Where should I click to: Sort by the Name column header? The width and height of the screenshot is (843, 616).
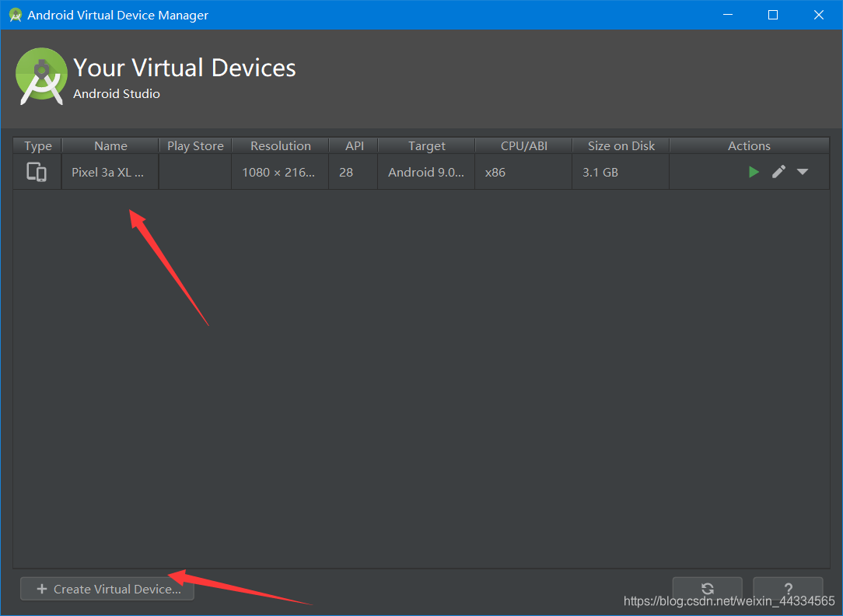[110, 145]
